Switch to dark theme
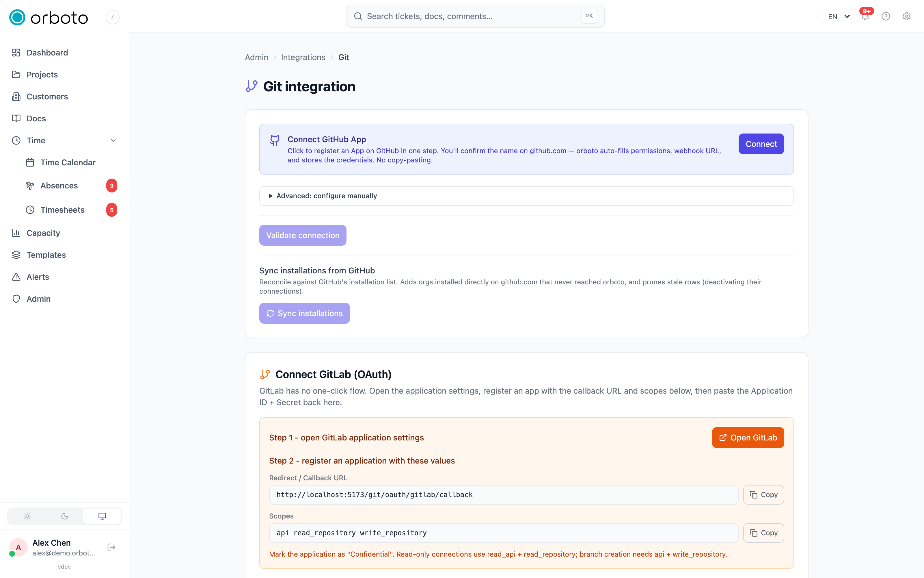The image size is (924, 578). pos(64,516)
